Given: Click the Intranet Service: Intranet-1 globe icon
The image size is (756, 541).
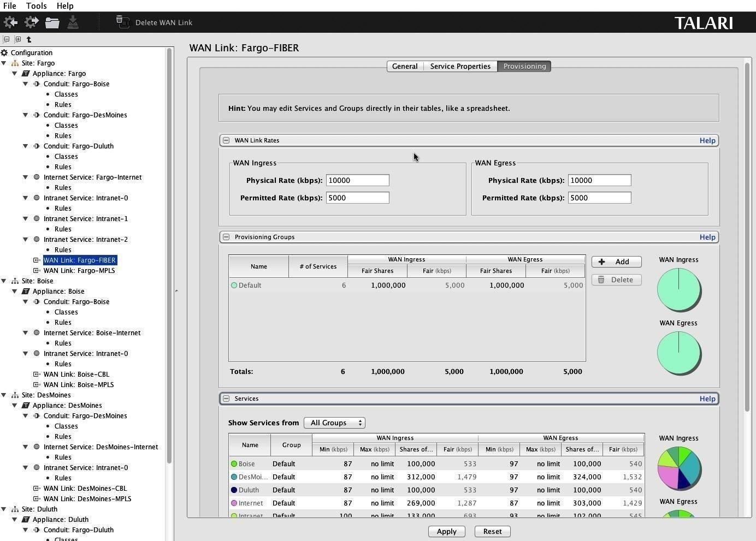Looking at the screenshot, I should pyautogui.click(x=37, y=219).
